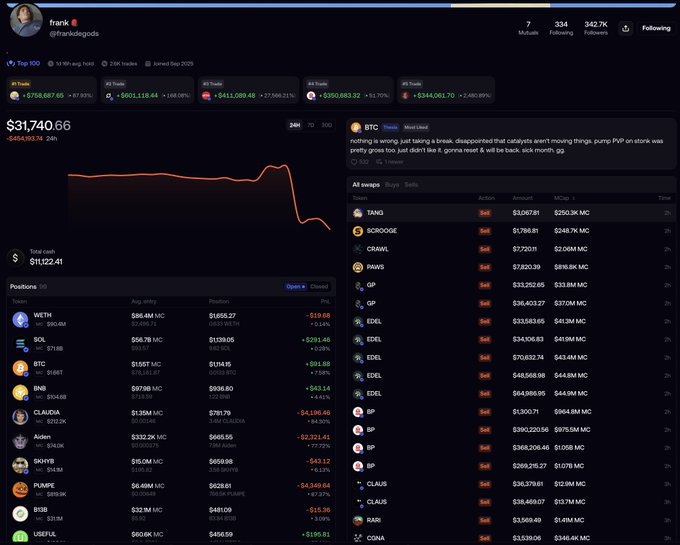Click the Joined Sep 2025 stat
Screen dimensions: 680x545
(169, 63)
